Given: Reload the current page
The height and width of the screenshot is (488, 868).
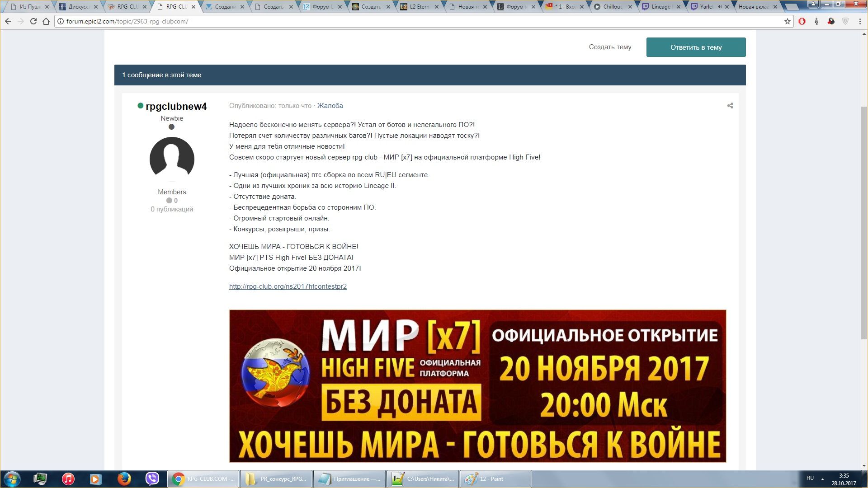Looking at the screenshot, I should [33, 21].
